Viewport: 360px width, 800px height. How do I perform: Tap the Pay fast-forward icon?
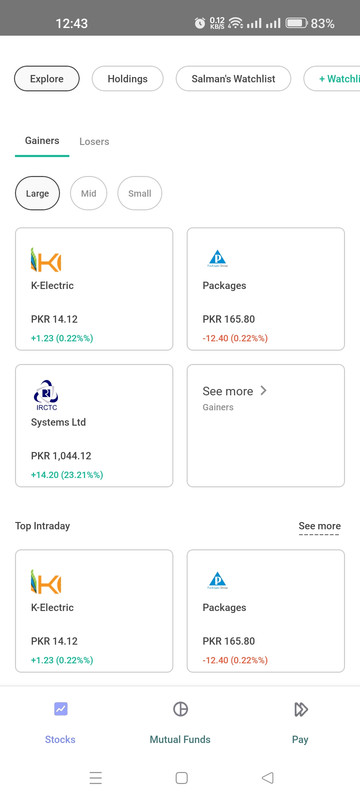301,709
